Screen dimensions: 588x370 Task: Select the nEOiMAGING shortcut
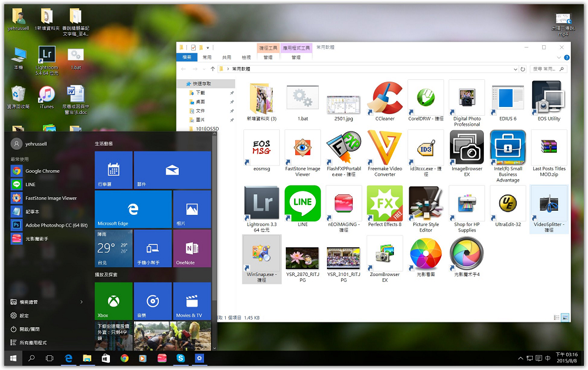(343, 209)
